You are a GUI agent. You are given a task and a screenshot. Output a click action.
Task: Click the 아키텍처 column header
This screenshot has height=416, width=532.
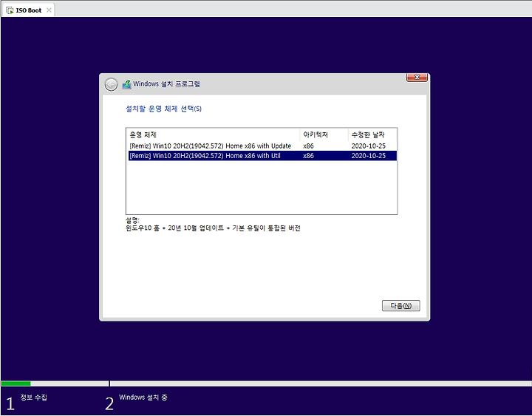pos(324,134)
